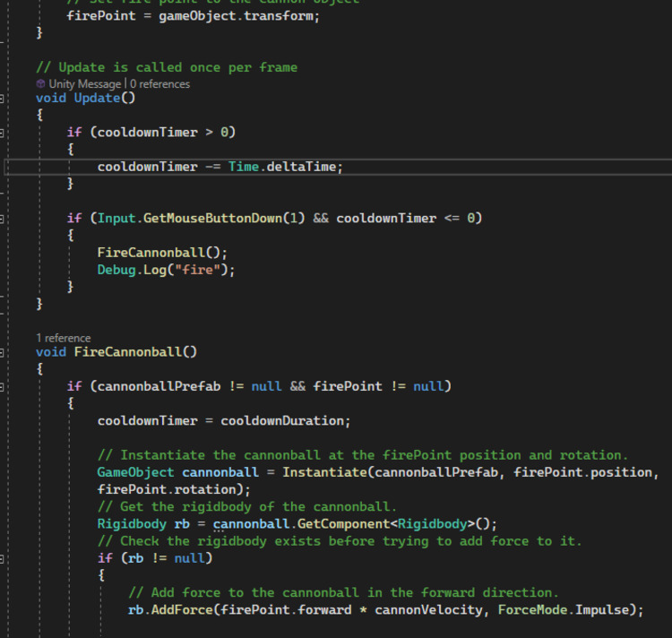This screenshot has height=638, width=672.
Task: Click deltaTime on the highlighted line
Action: tap(301, 167)
